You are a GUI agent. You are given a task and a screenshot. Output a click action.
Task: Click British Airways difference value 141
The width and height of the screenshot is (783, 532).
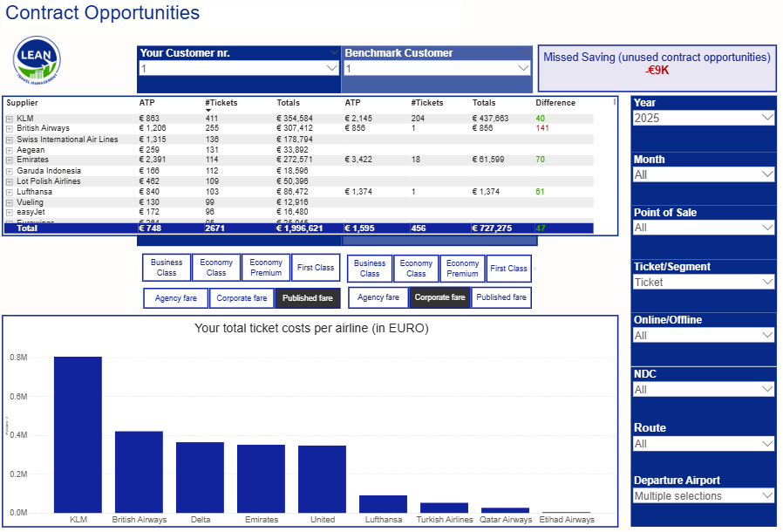tap(542, 128)
